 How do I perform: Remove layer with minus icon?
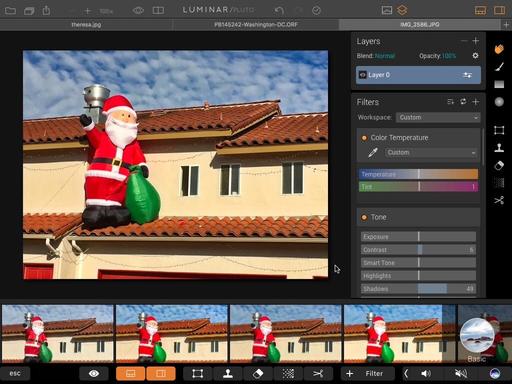[x=464, y=41]
